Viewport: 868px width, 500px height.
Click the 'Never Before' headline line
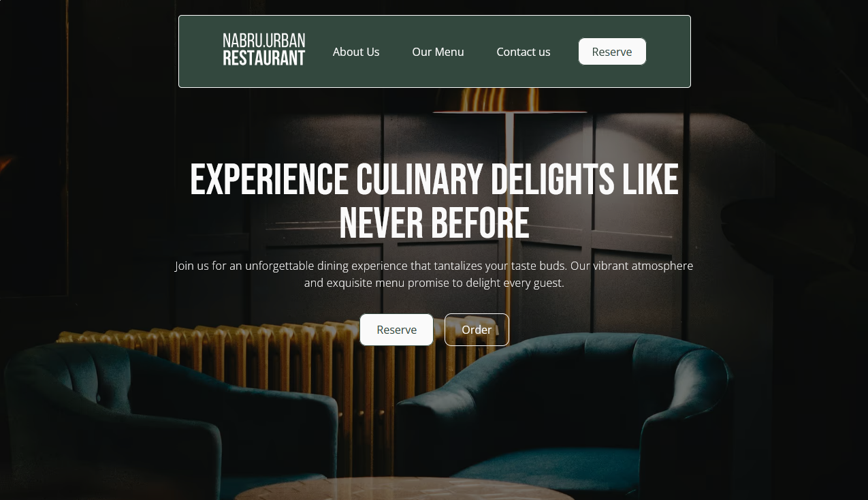[x=434, y=223]
